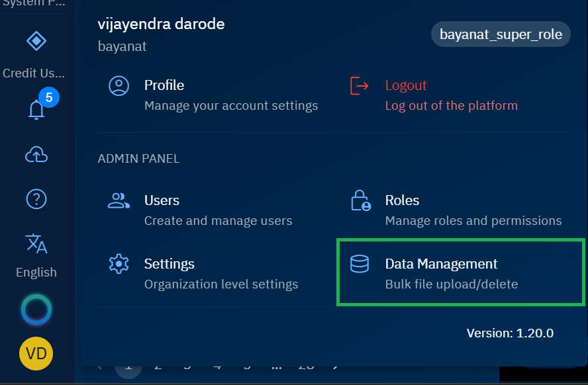
Task: Open Settings for organization level settings
Action: (x=169, y=264)
